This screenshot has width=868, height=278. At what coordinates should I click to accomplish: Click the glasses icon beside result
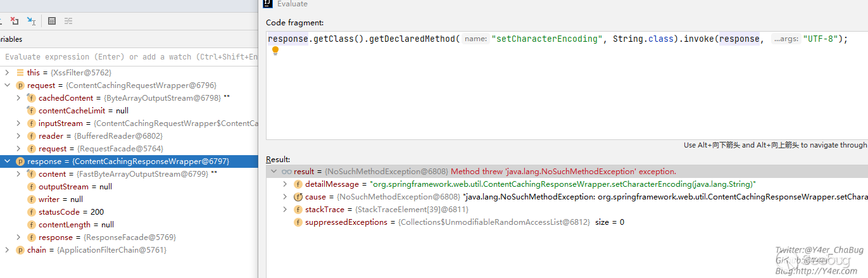(x=287, y=172)
